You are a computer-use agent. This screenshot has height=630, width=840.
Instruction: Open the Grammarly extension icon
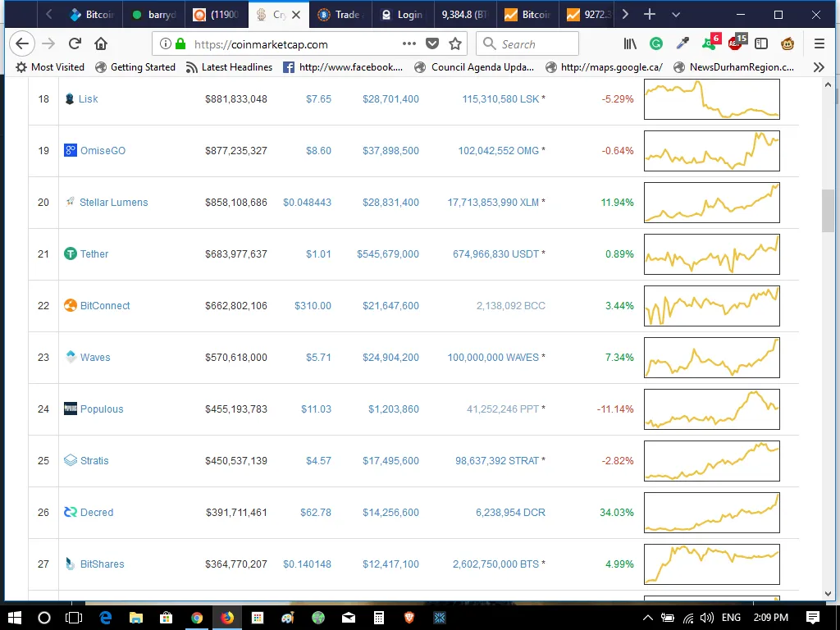(x=656, y=44)
